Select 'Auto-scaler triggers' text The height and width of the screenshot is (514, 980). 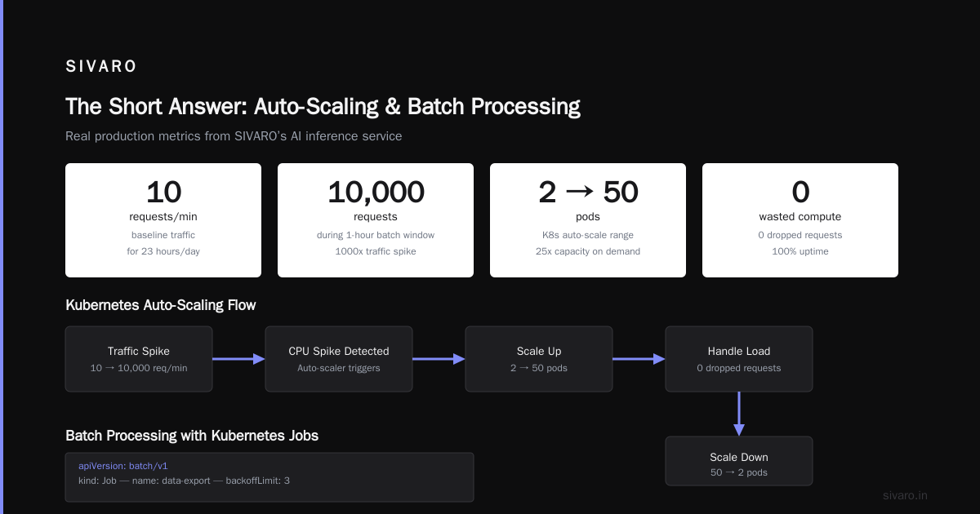(339, 368)
